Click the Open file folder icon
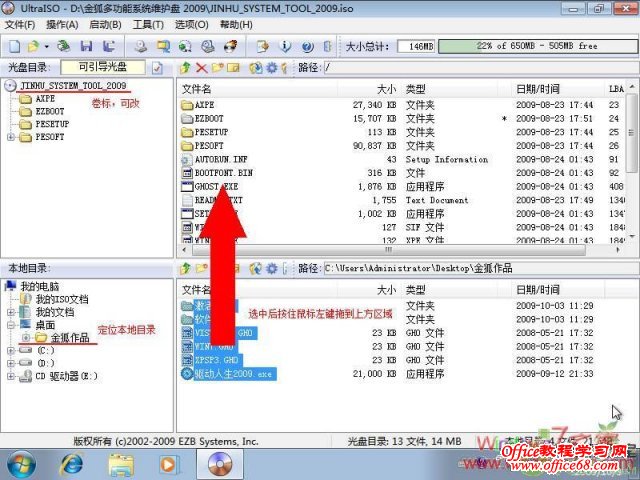This screenshot has width=640, height=480. (33, 46)
